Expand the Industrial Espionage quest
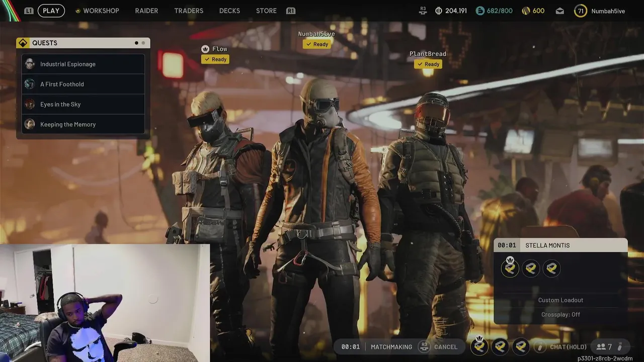 coord(84,64)
